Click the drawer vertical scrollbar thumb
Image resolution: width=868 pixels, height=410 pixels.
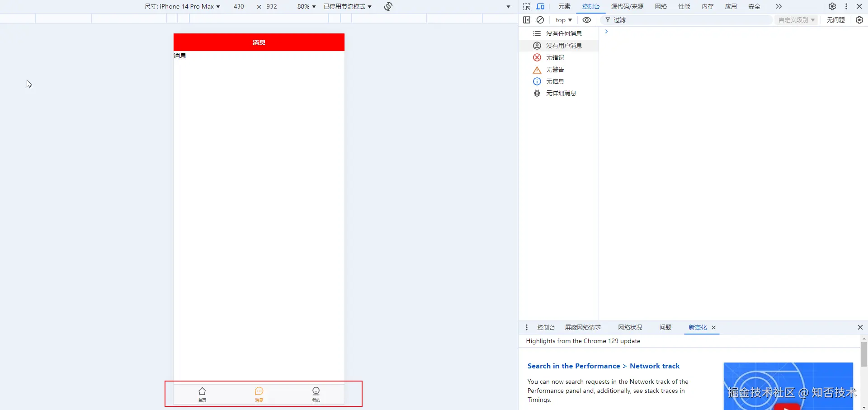coord(864,354)
